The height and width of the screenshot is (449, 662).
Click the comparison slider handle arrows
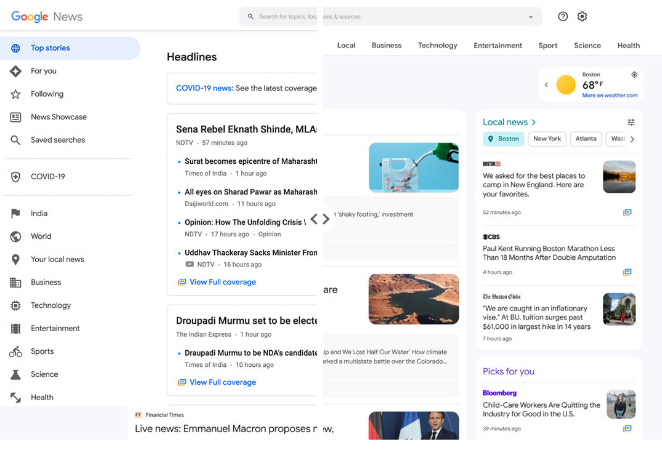[320, 219]
